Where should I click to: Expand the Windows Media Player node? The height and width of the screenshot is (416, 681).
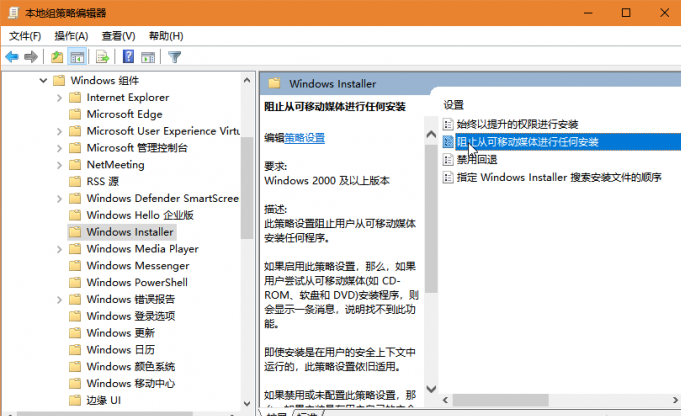click(x=60, y=249)
